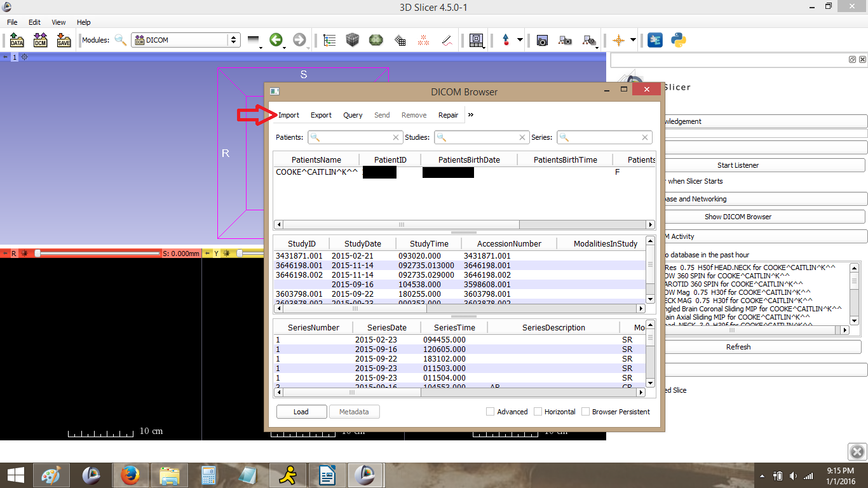Click in the Series search field
868x488 pixels.
[604, 137]
